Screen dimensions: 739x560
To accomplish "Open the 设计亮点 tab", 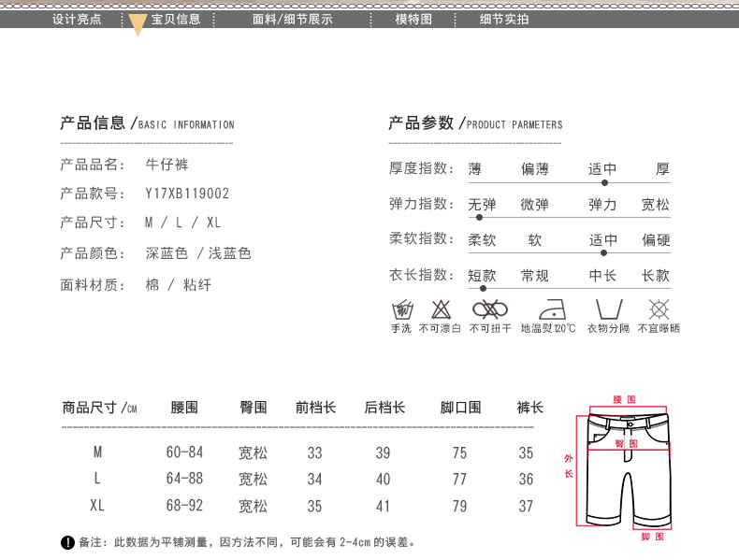I will pos(77,20).
